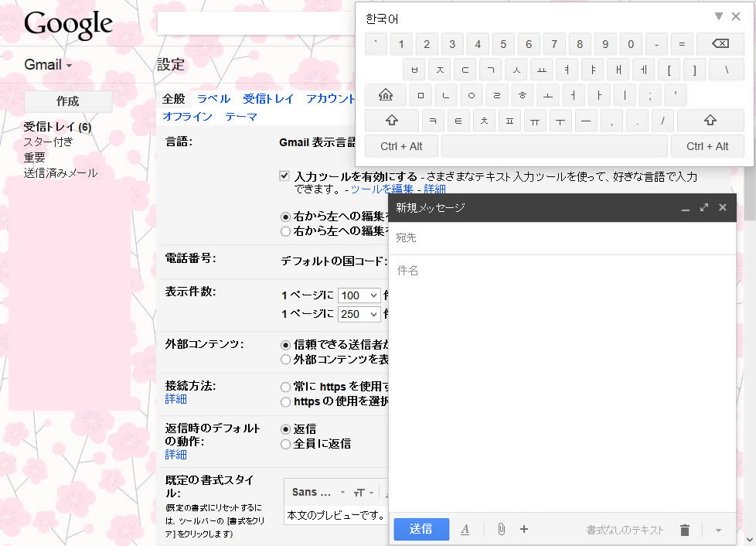Choose 返信 as default reply behavior
The image size is (756, 546).
(x=285, y=429)
